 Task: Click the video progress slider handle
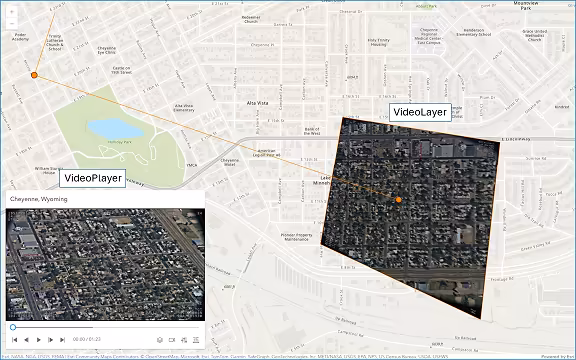[x=13, y=327]
